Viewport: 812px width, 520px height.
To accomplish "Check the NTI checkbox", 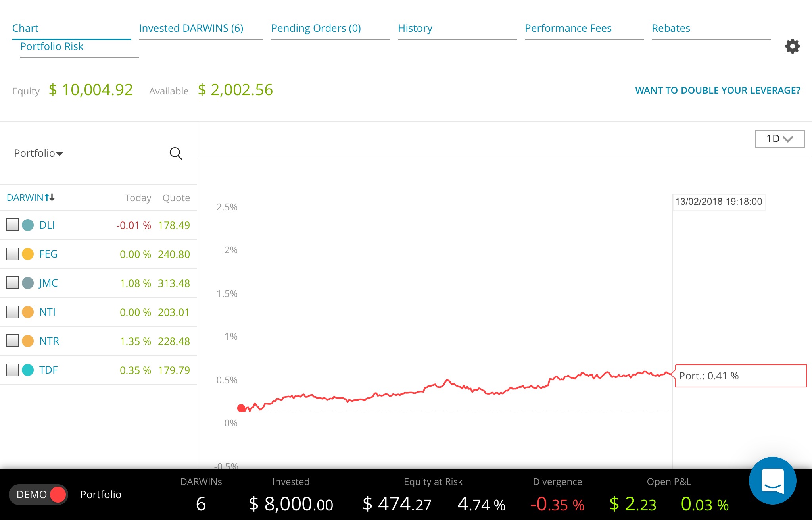I will pos(13,312).
